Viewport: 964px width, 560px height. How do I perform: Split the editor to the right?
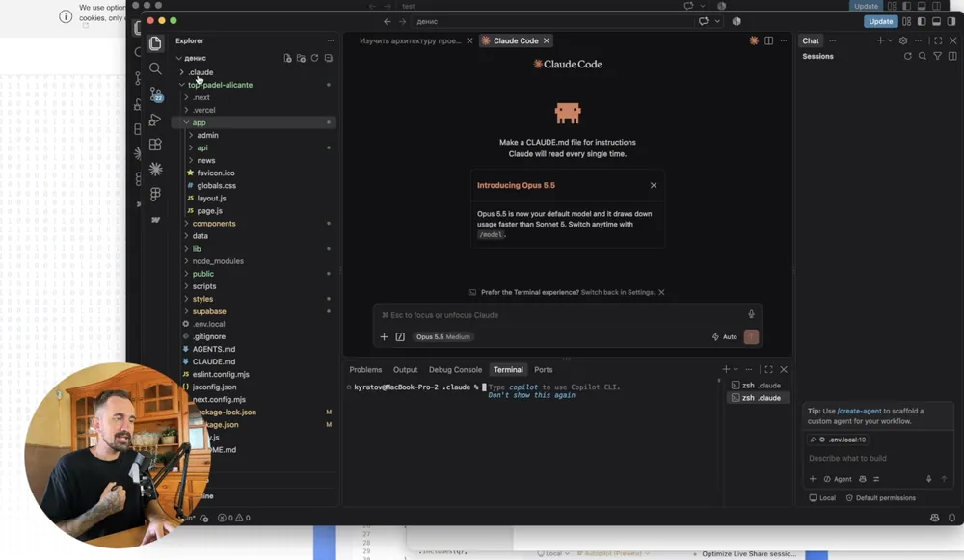click(768, 40)
